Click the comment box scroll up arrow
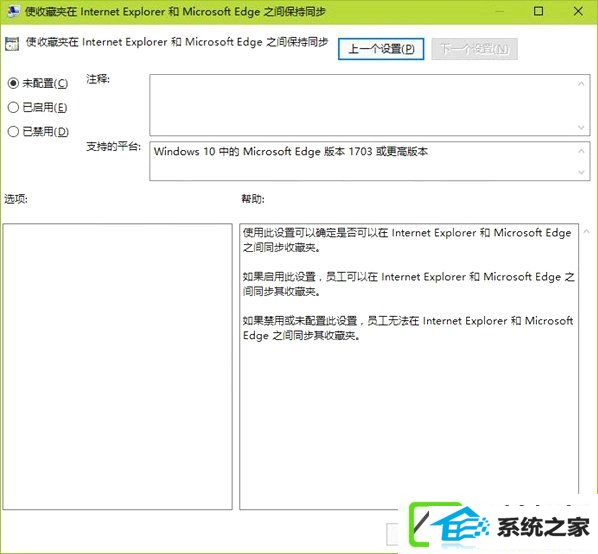 (581, 83)
